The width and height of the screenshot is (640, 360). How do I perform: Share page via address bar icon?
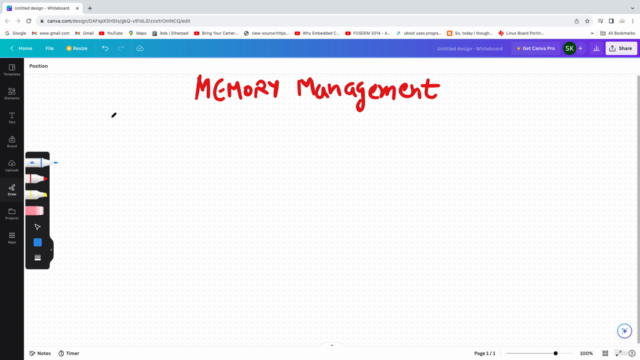[576, 21]
